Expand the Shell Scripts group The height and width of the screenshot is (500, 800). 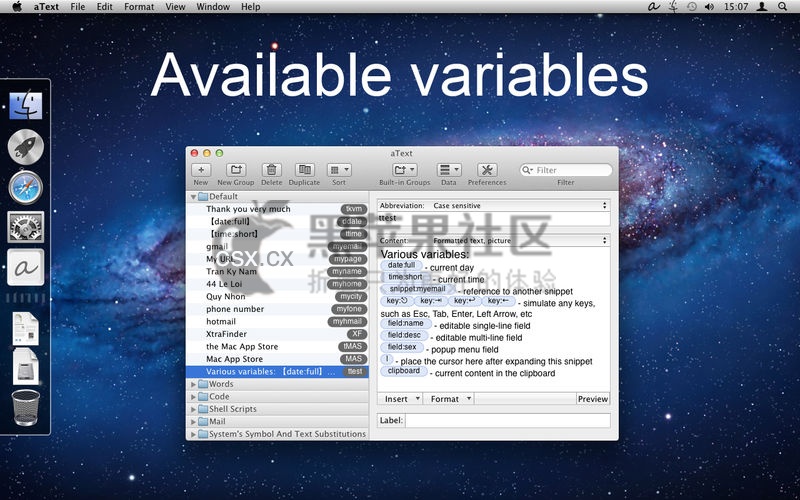193,409
